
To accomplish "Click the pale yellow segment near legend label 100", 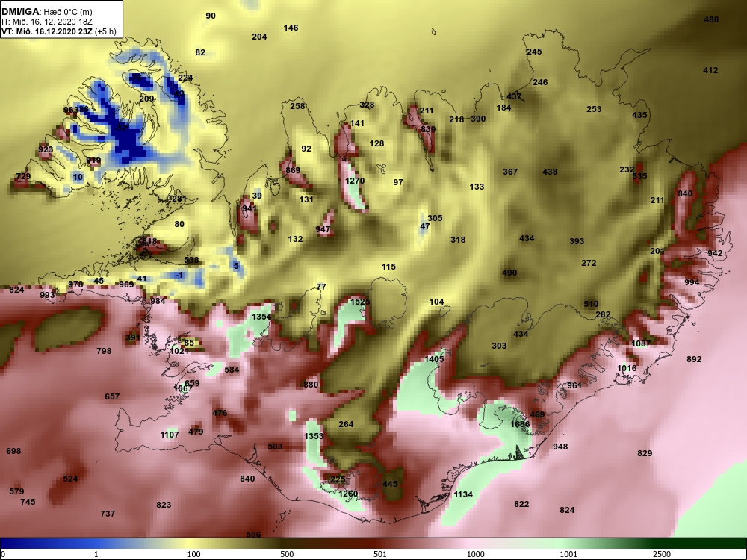I will point(190,544).
